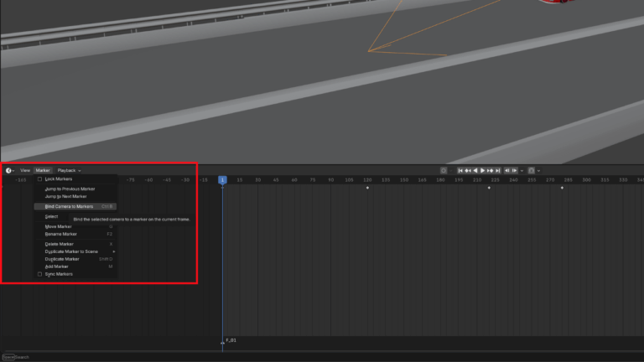Jump to the last frame
The width and height of the screenshot is (644, 362).
tap(497, 170)
